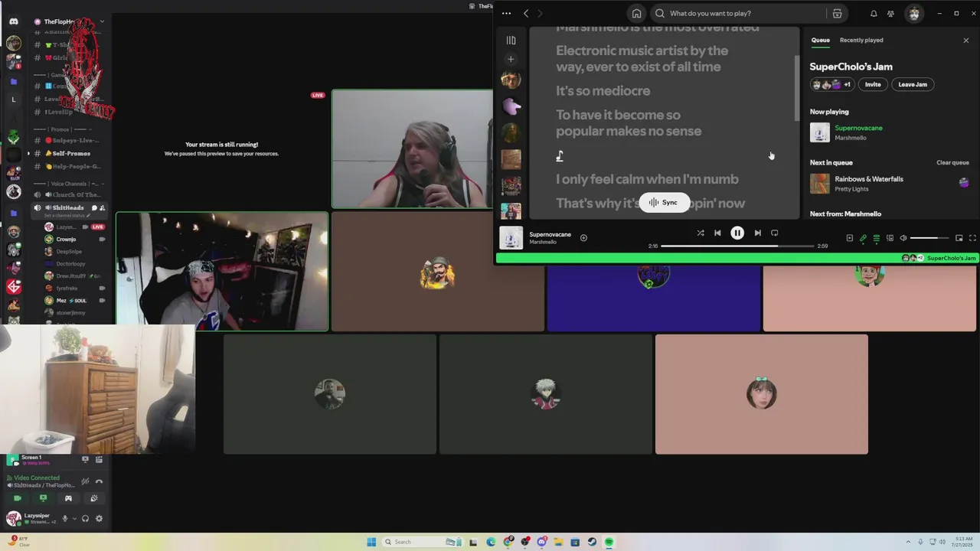Open stream settings icon beside Screen 1
Image resolution: width=980 pixels, height=551 pixels.
tap(99, 459)
